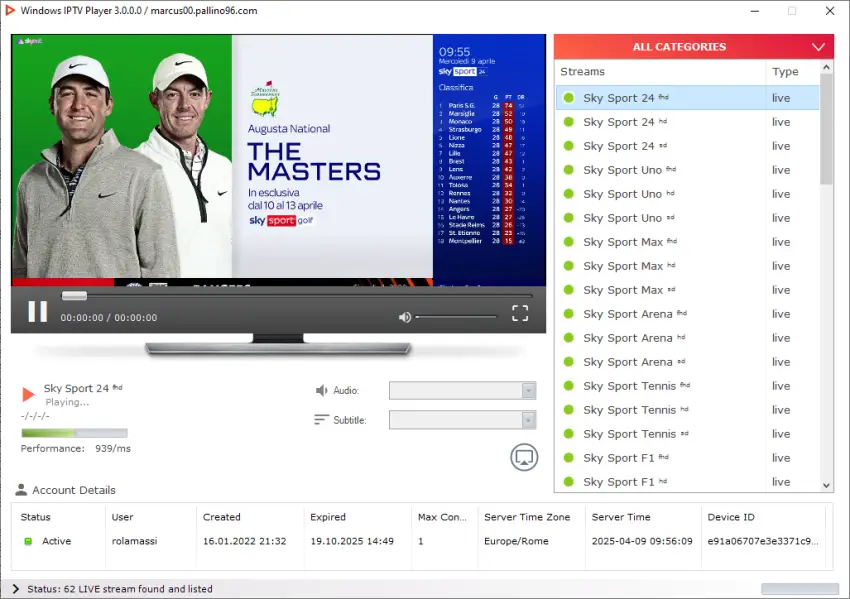Click green dot beside Sky Sport Uno sd
The width and height of the screenshot is (850, 599).
click(x=569, y=217)
